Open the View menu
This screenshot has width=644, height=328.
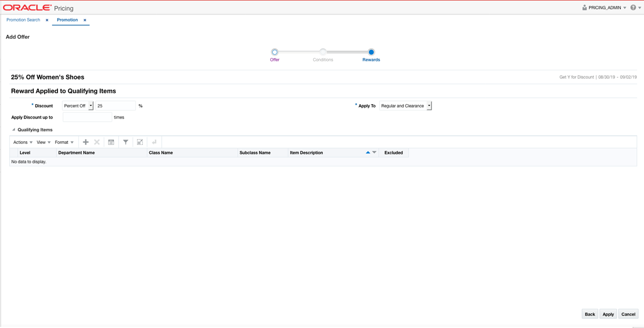pos(44,142)
